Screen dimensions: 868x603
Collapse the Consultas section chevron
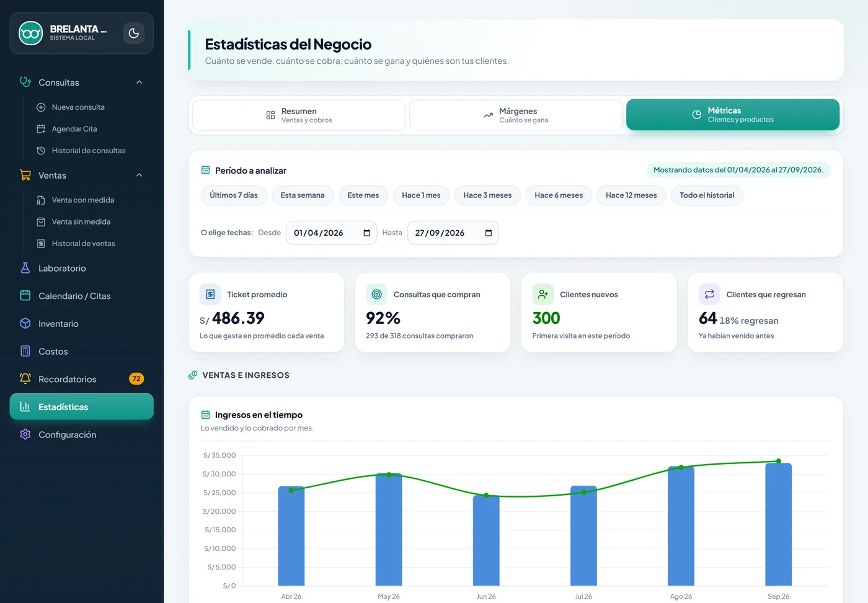coord(139,82)
